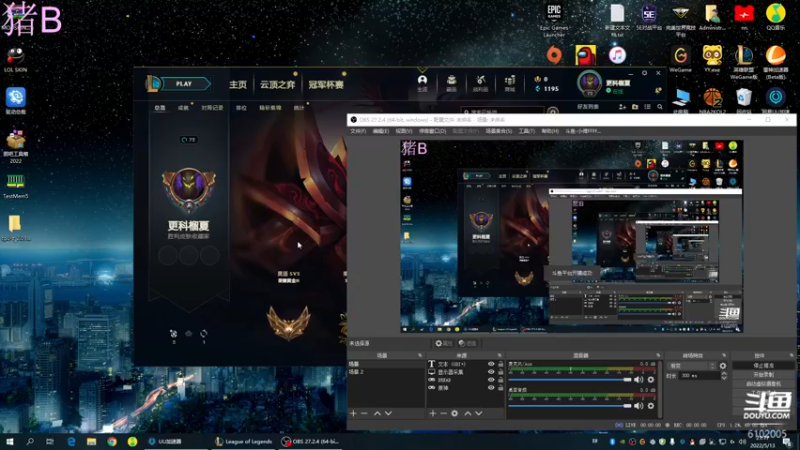Click the 停止推流 button in OBS controls
The height and width of the screenshot is (450, 800).
pyautogui.click(x=763, y=366)
